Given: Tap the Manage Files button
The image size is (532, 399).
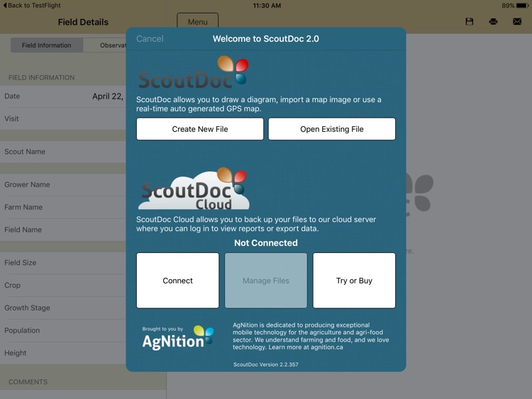Looking at the screenshot, I should point(266,281).
